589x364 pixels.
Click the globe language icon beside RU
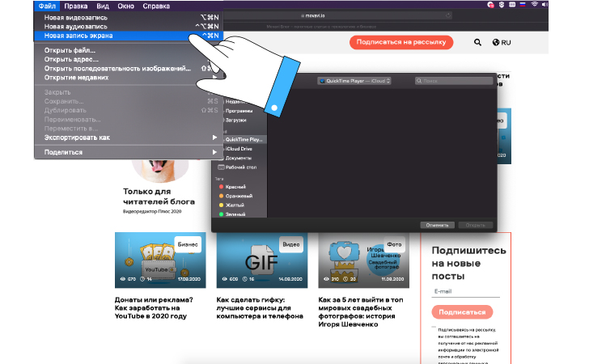[495, 42]
